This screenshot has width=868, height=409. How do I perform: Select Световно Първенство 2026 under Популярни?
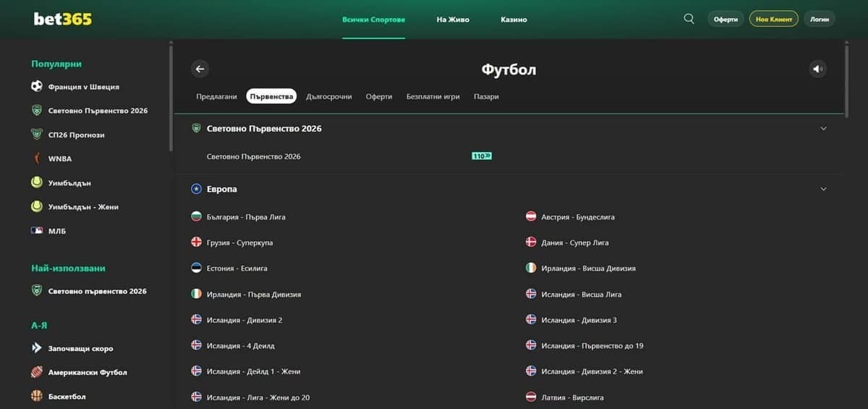coord(98,111)
